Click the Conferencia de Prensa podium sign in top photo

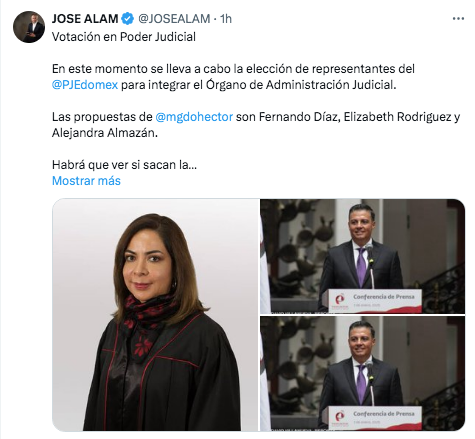tap(375, 300)
